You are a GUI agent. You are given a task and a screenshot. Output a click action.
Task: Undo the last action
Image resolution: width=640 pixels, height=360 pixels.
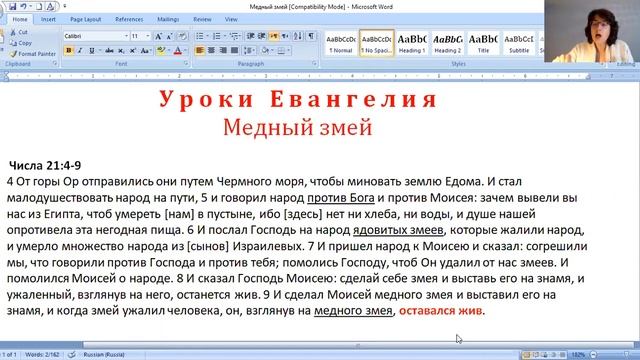coord(24,7)
